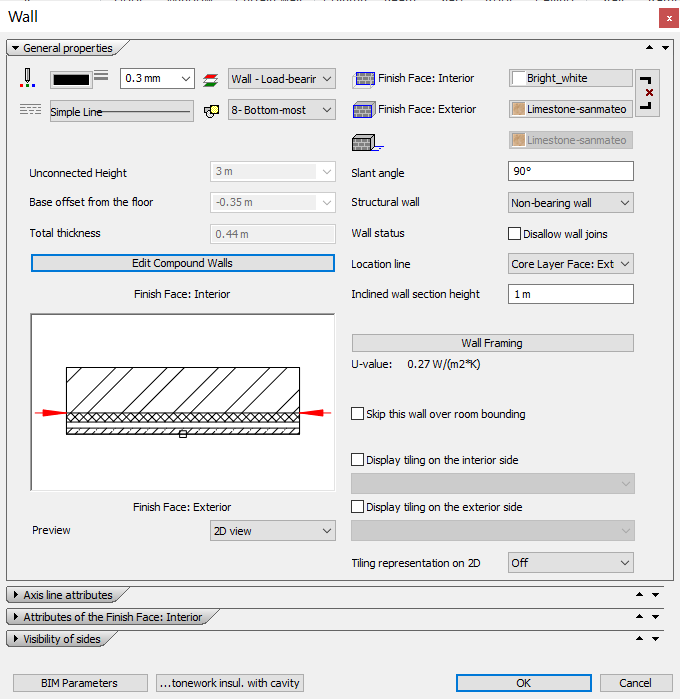The image size is (680, 699).
Task: Click the Slant angle input field
Action: [571, 171]
